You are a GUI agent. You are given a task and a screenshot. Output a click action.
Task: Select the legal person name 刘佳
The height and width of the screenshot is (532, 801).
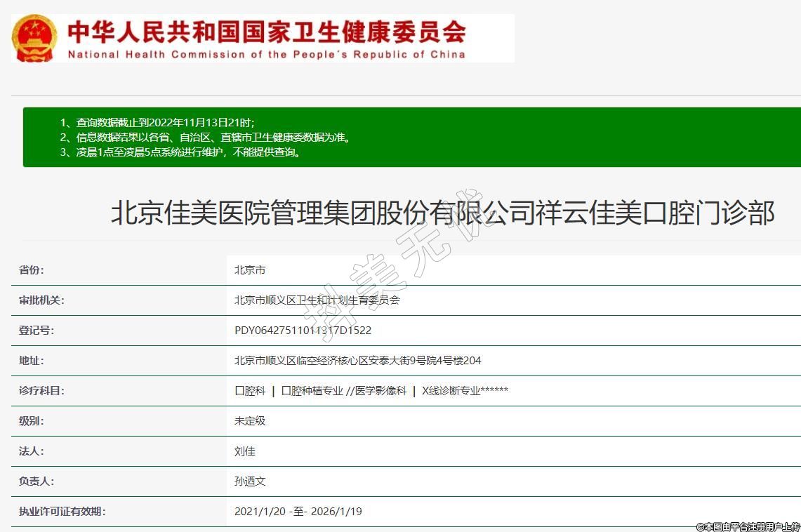pos(245,451)
